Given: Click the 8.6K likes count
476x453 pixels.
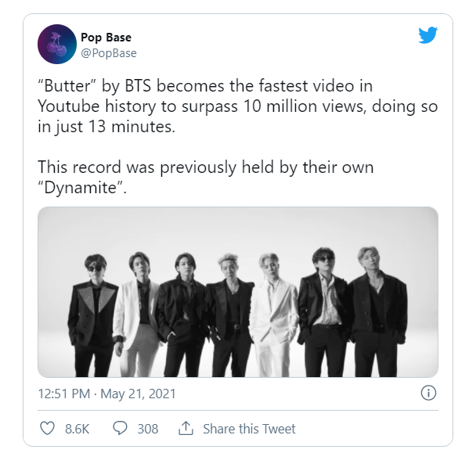Looking at the screenshot, I should point(76,429).
